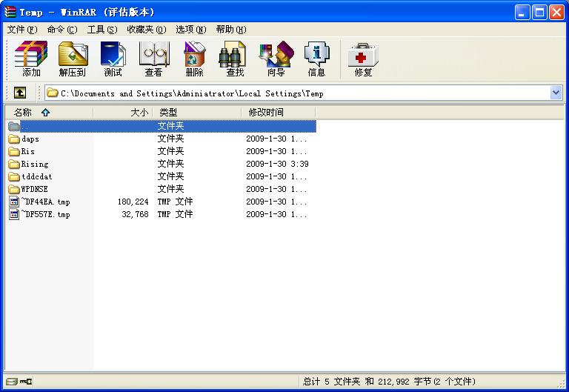This screenshot has height=392, width=569.
Task: Select the Rising folder icon
Action: (14, 164)
